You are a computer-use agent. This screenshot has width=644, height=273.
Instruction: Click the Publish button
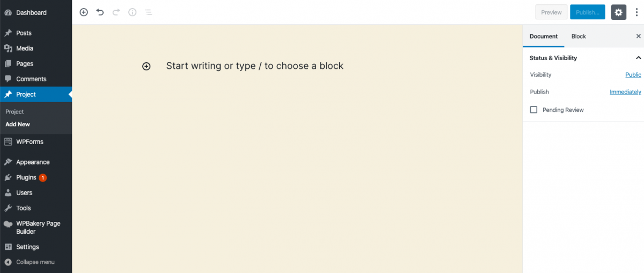[x=587, y=12]
